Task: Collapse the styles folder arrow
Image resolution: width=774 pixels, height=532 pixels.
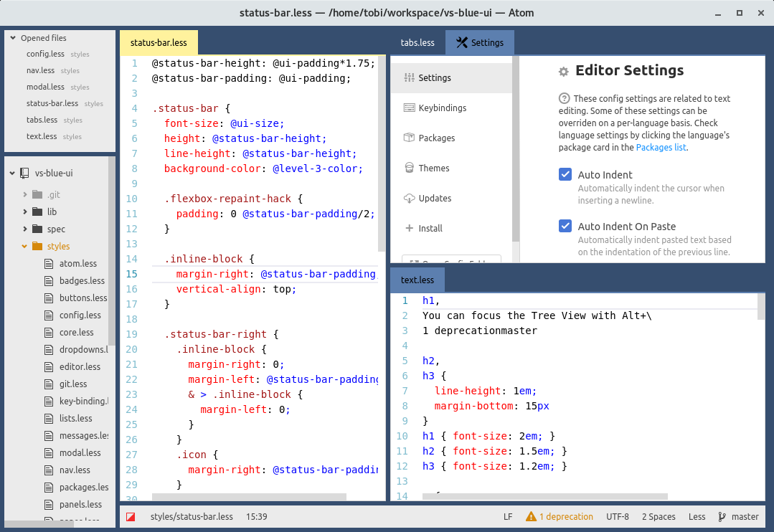Action: [x=24, y=246]
